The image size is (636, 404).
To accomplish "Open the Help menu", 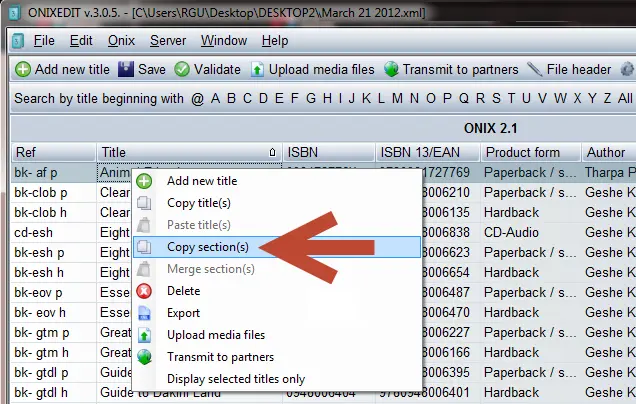I will point(275,41).
